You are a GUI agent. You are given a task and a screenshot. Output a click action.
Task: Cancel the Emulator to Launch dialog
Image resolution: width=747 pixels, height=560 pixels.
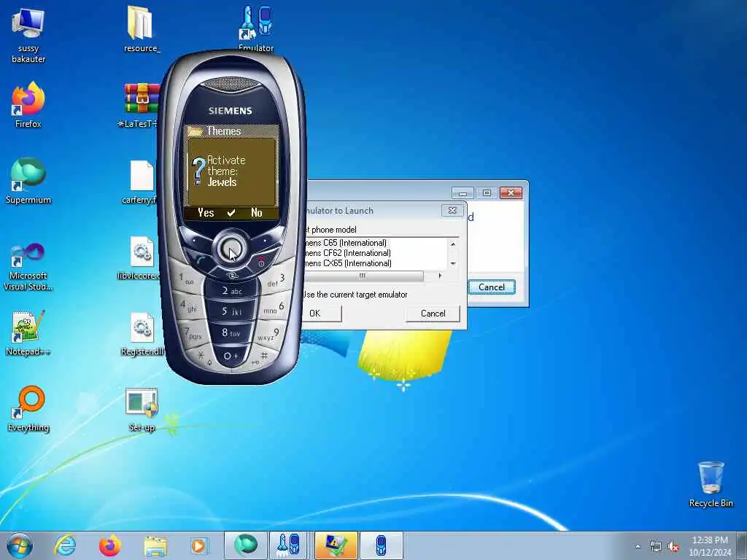point(433,314)
